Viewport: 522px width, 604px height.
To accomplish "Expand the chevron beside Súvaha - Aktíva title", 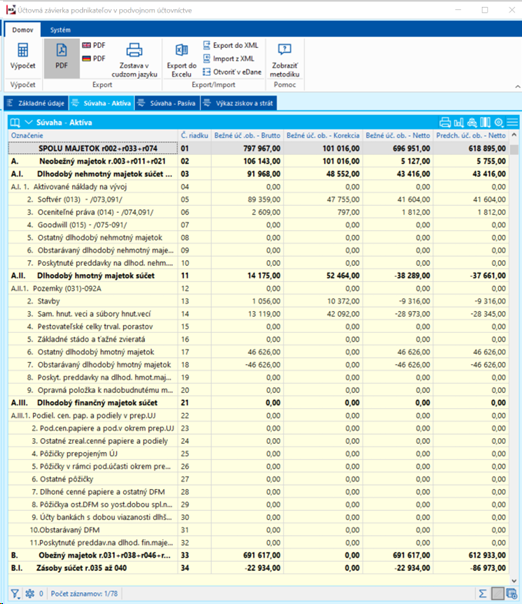I will tap(29, 122).
